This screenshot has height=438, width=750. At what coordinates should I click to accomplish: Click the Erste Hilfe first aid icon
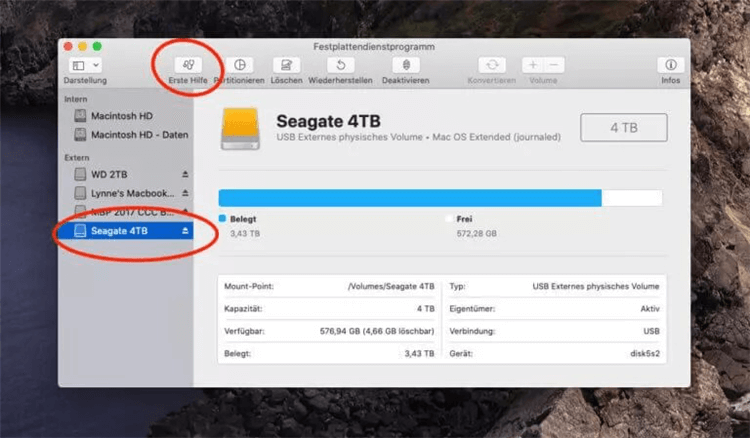pyautogui.click(x=188, y=65)
